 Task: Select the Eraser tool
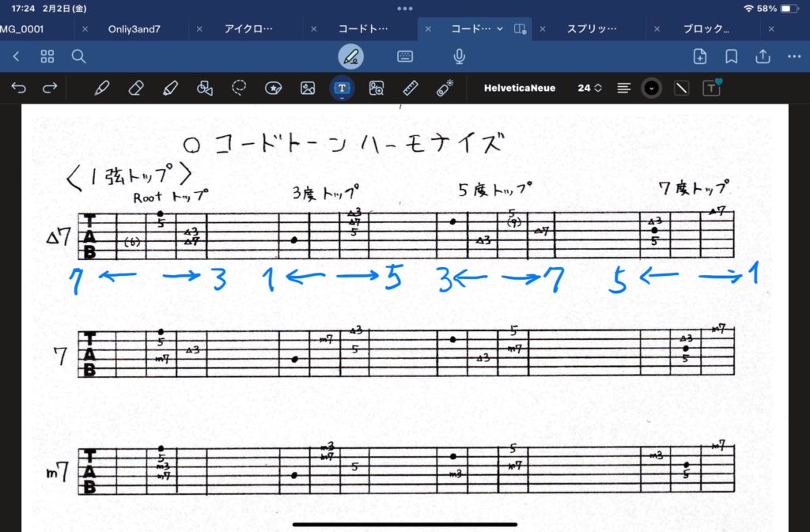(x=135, y=88)
